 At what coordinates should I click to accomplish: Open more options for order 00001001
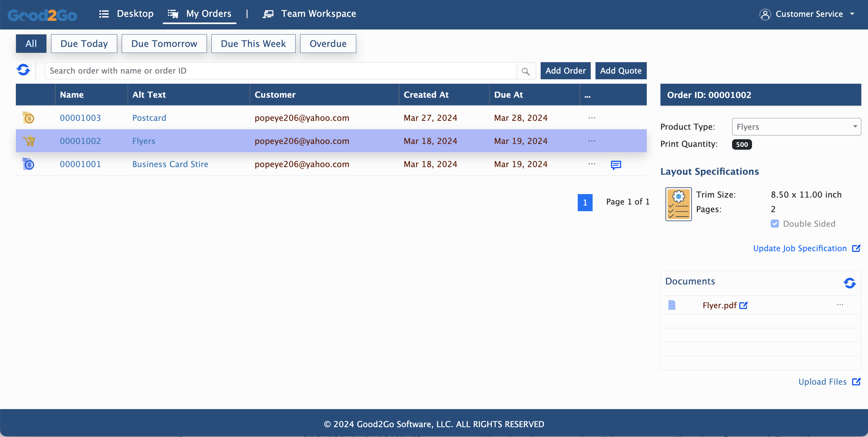(x=592, y=164)
